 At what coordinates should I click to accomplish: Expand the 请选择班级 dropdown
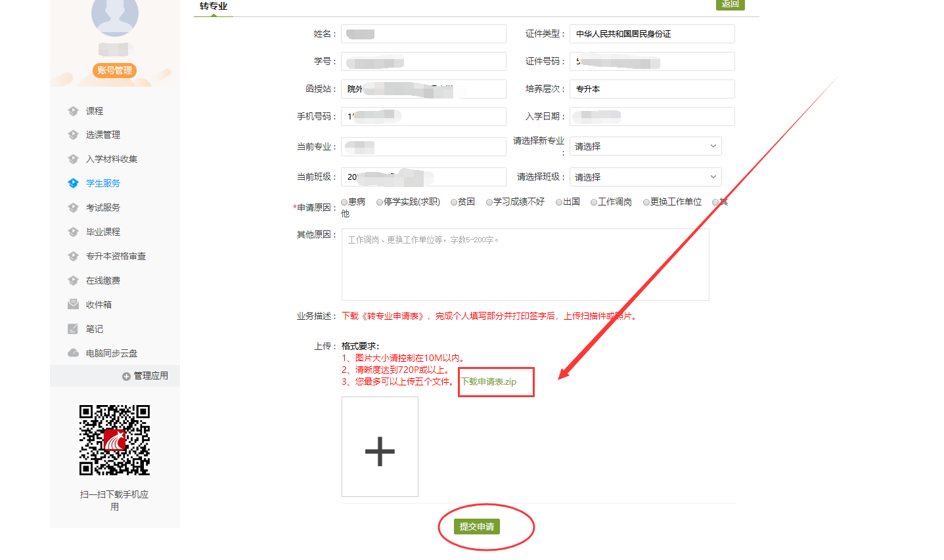645,177
